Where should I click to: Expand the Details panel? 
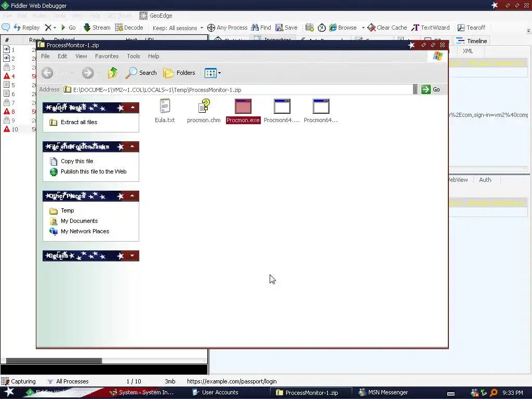[132, 256]
